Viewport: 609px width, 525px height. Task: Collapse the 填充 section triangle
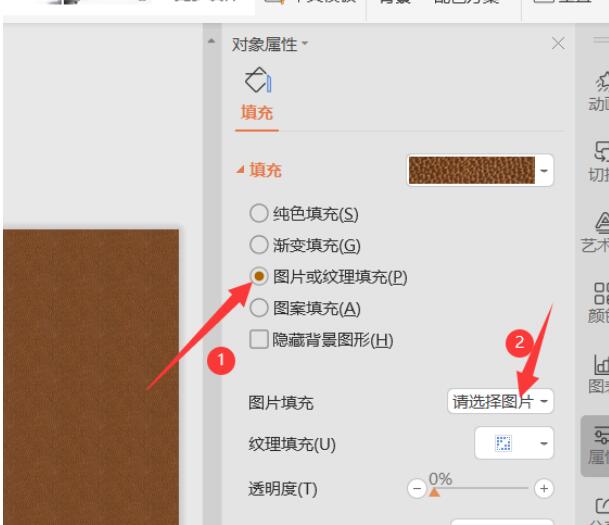[x=240, y=170]
